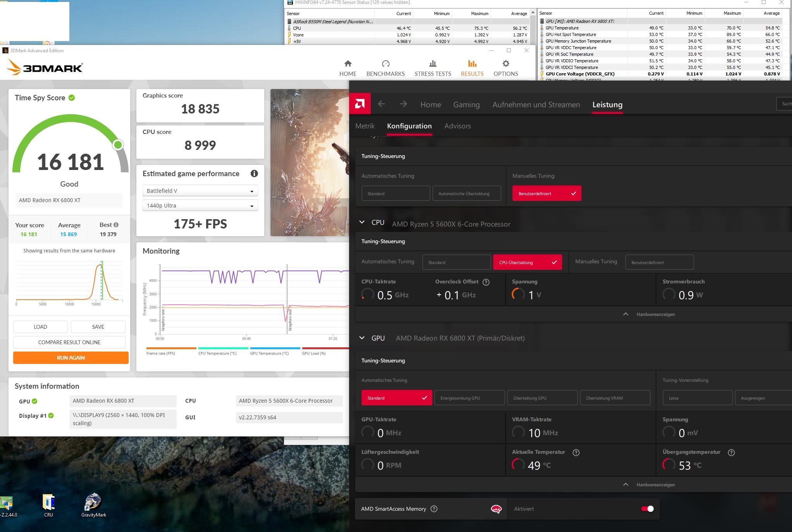Click Time Spy score gauge indicator knob

point(118,145)
